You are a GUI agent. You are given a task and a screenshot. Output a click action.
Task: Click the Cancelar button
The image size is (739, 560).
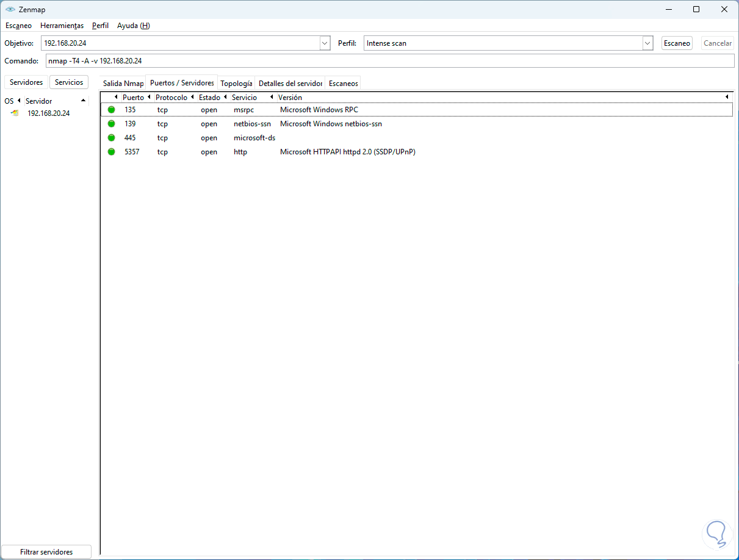(x=717, y=43)
